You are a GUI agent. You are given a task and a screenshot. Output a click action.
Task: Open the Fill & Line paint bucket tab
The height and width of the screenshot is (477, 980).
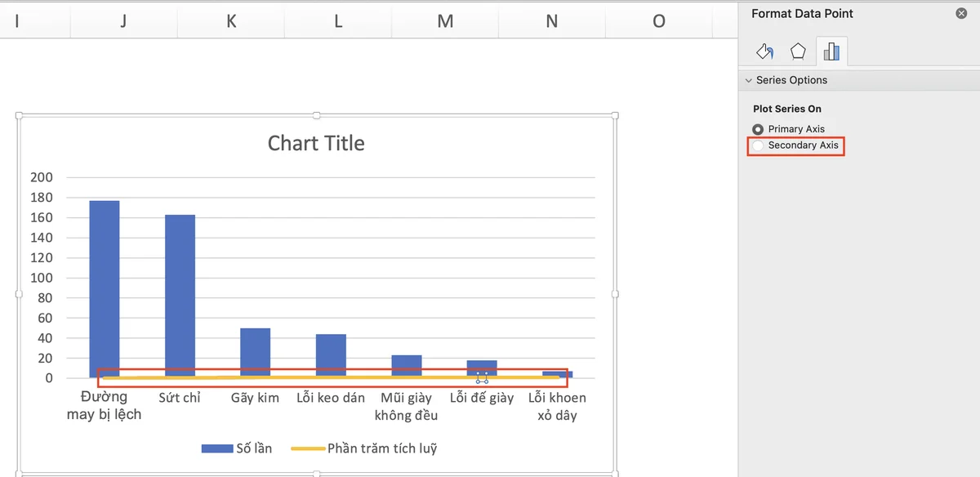coord(765,52)
